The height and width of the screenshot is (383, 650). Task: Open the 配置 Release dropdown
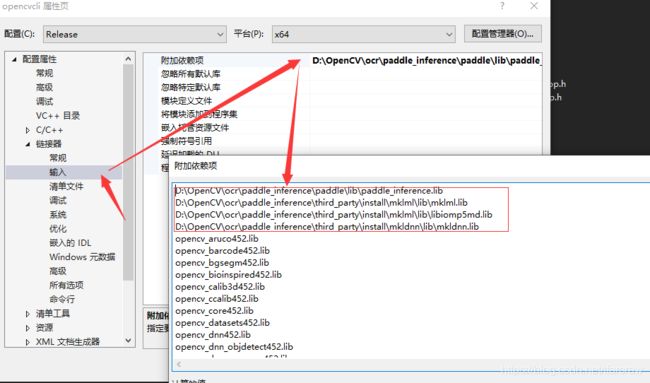tap(135, 34)
